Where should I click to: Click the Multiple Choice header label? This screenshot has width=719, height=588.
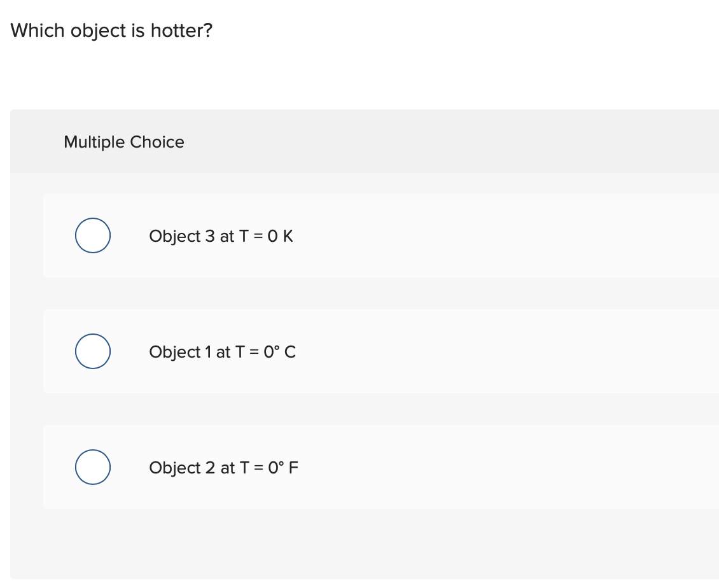click(x=123, y=142)
